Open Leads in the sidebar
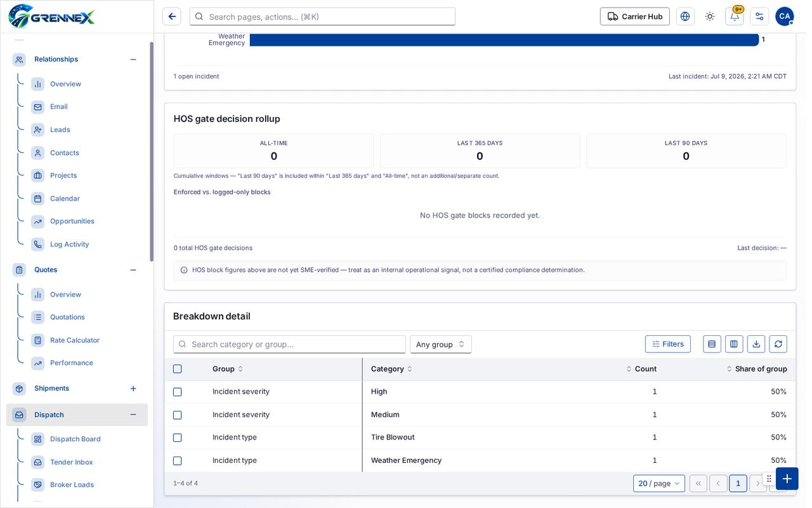The height and width of the screenshot is (508, 812). pyautogui.click(x=60, y=130)
